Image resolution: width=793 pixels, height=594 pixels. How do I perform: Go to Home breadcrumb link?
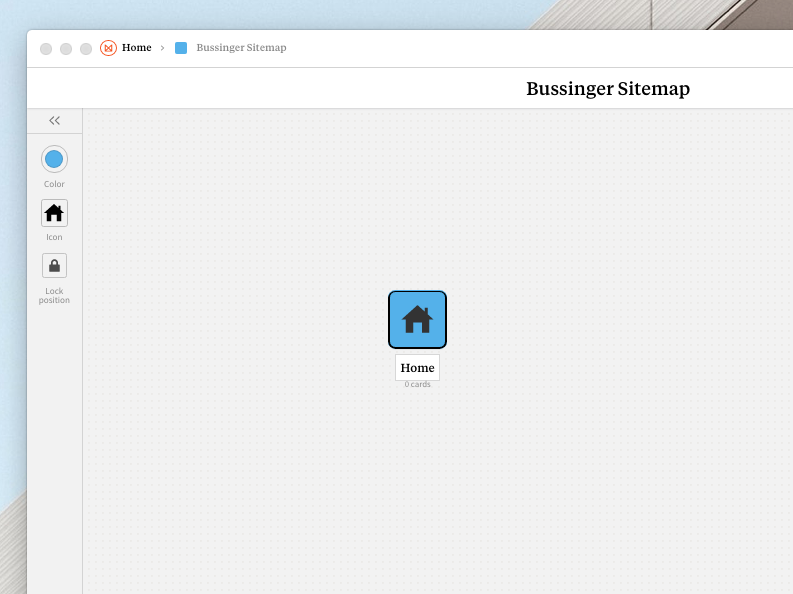(137, 48)
